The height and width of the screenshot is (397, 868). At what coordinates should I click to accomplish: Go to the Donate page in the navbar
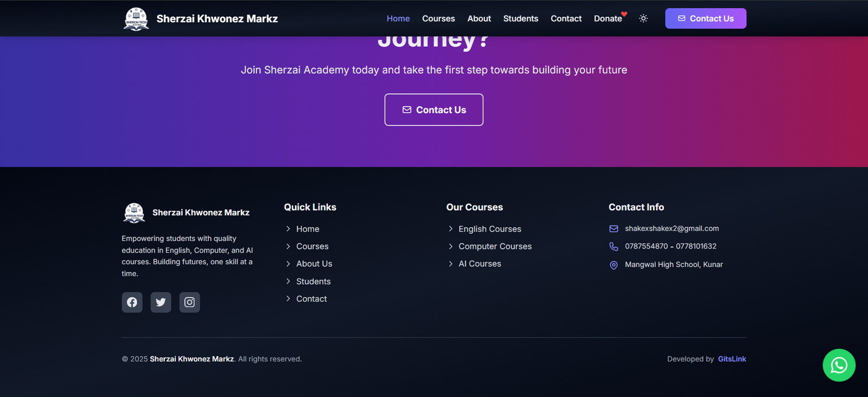[x=608, y=18]
